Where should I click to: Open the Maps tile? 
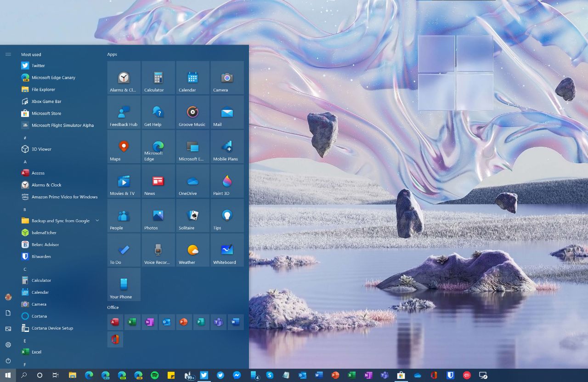point(124,147)
